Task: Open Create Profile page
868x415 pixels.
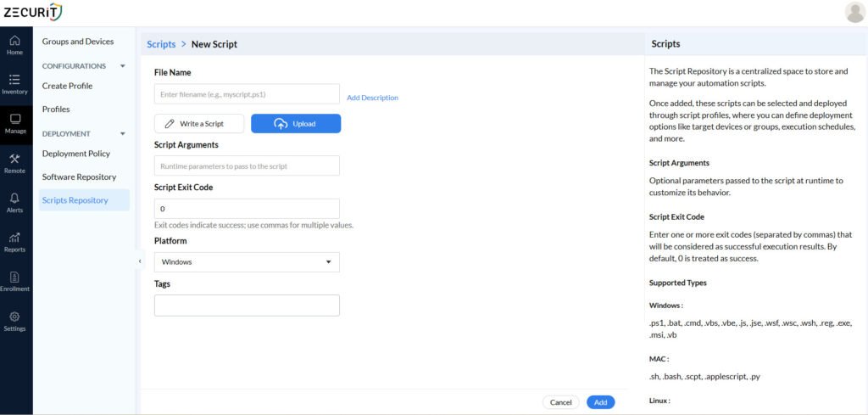Action: (x=68, y=86)
